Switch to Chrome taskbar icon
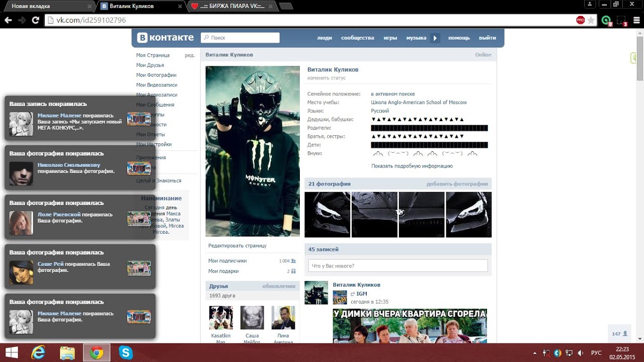The image size is (644, 362). point(97,352)
